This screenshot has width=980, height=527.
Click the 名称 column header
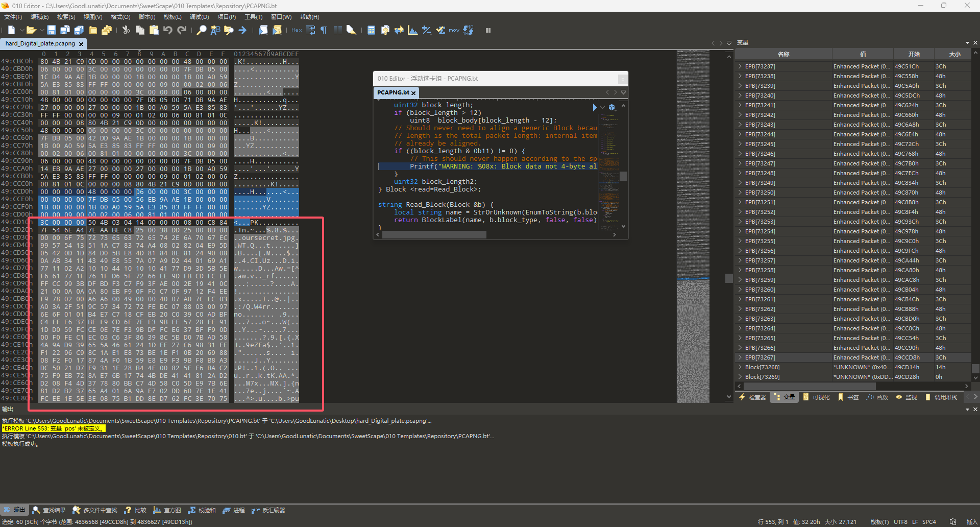(784, 54)
